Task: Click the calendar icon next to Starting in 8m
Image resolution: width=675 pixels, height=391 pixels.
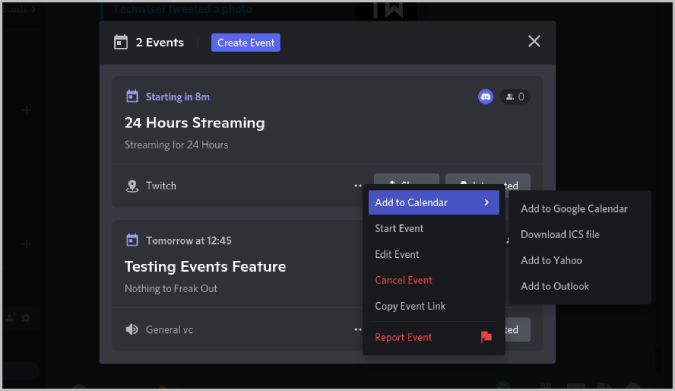Action: pyautogui.click(x=132, y=96)
